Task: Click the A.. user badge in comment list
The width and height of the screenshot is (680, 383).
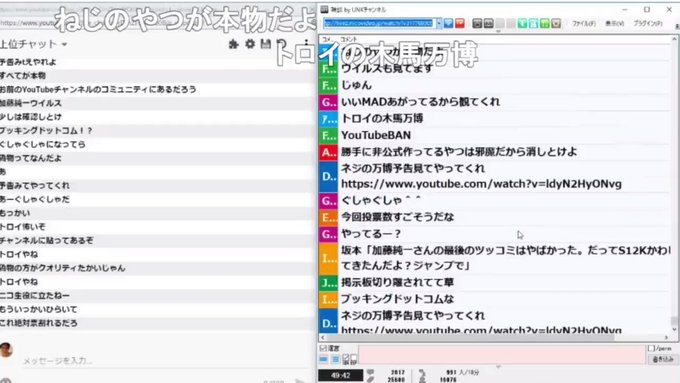Action: click(x=328, y=152)
